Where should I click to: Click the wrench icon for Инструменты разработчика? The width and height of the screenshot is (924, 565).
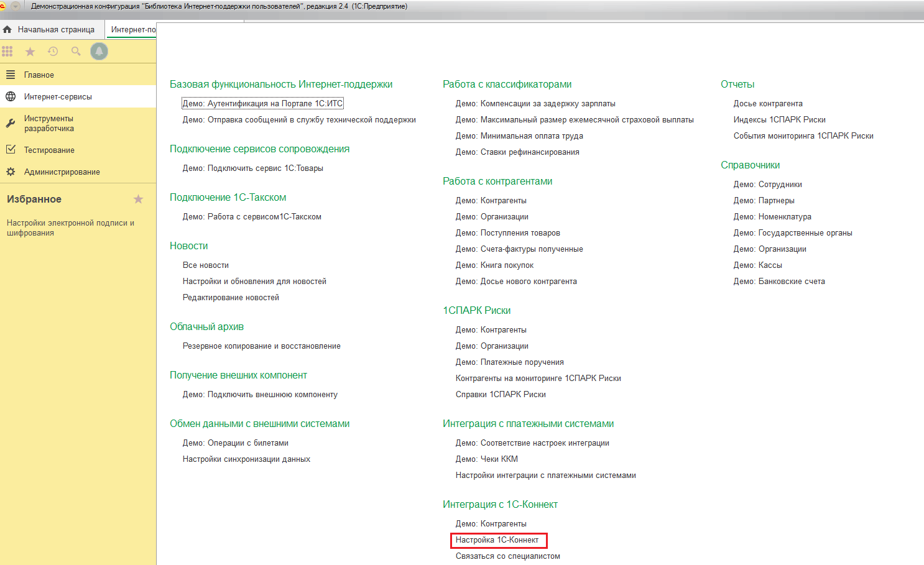pos(11,123)
